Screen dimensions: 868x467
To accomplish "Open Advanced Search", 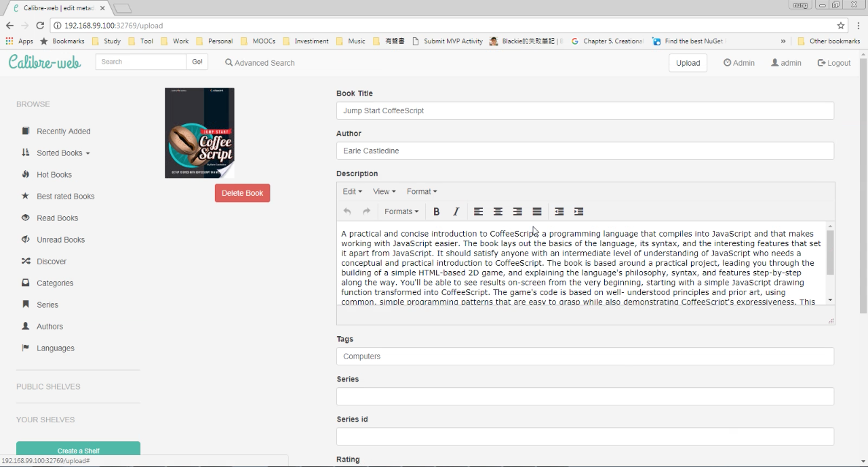I will 260,62.
